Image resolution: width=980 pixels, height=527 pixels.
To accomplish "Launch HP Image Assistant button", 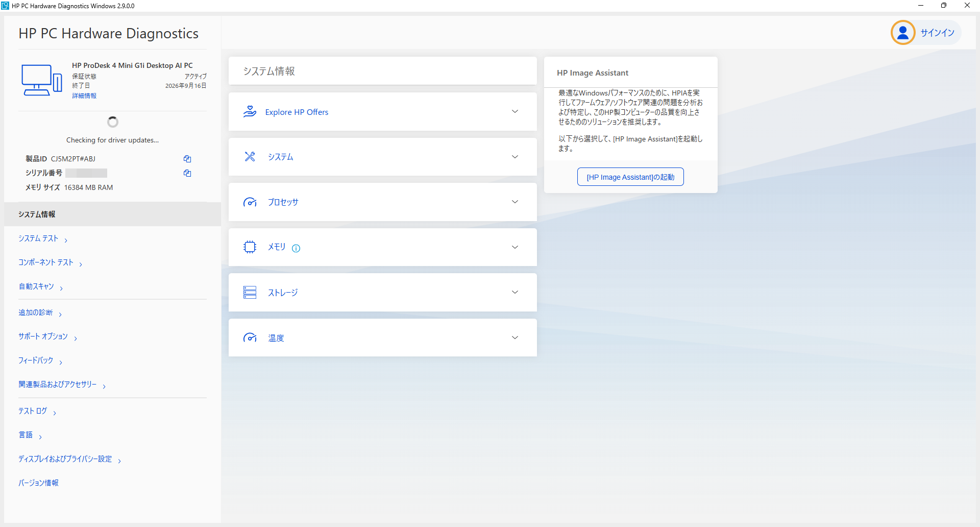I will [x=630, y=177].
